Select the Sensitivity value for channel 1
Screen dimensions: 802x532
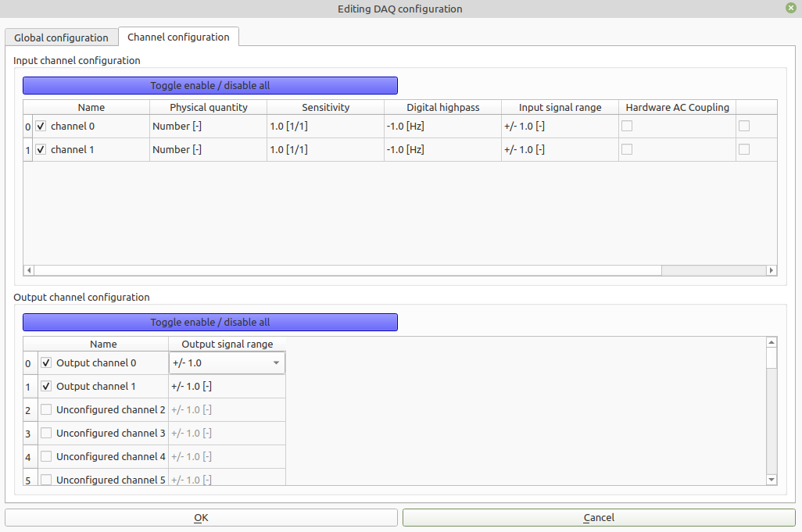coord(325,150)
